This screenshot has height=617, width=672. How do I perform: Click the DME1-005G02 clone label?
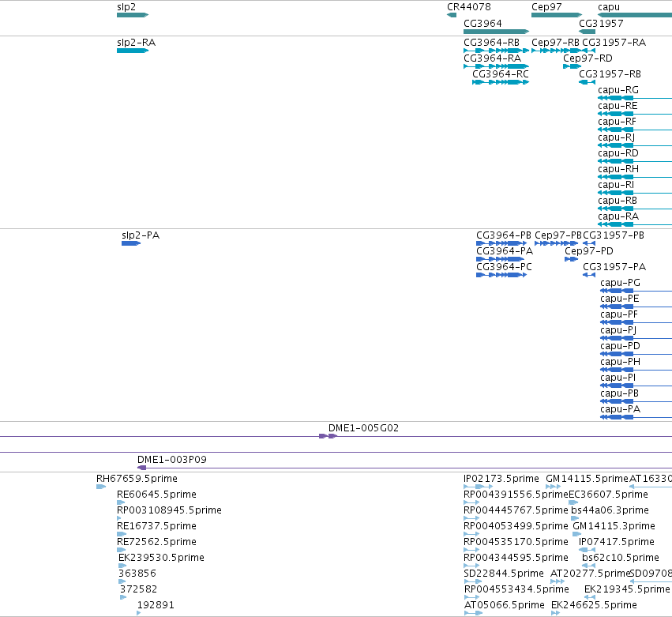point(363,428)
